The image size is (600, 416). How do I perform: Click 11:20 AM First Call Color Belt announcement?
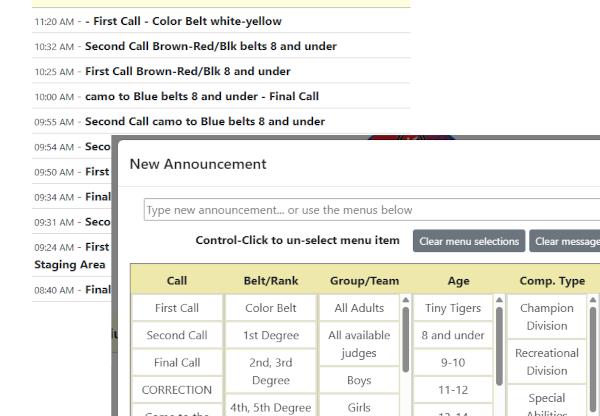(x=221, y=21)
